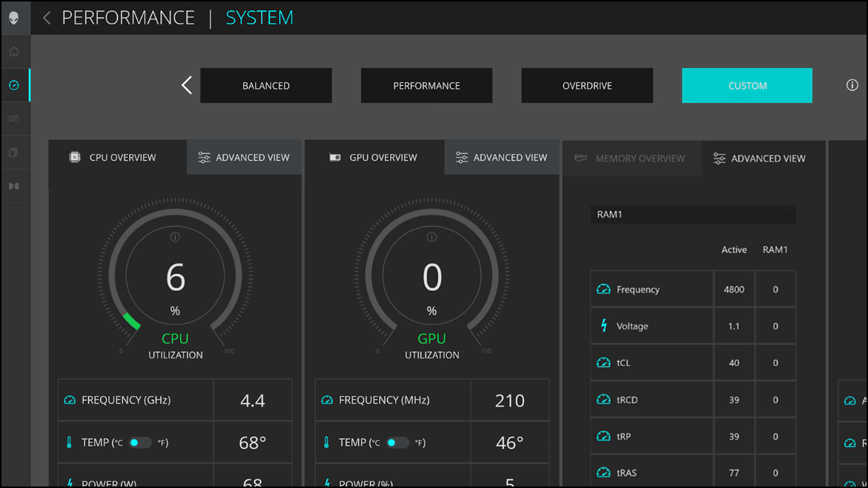
Task: Toggle CPU temperature between °C and °F
Action: pyautogui.click(x=139, y=443)
